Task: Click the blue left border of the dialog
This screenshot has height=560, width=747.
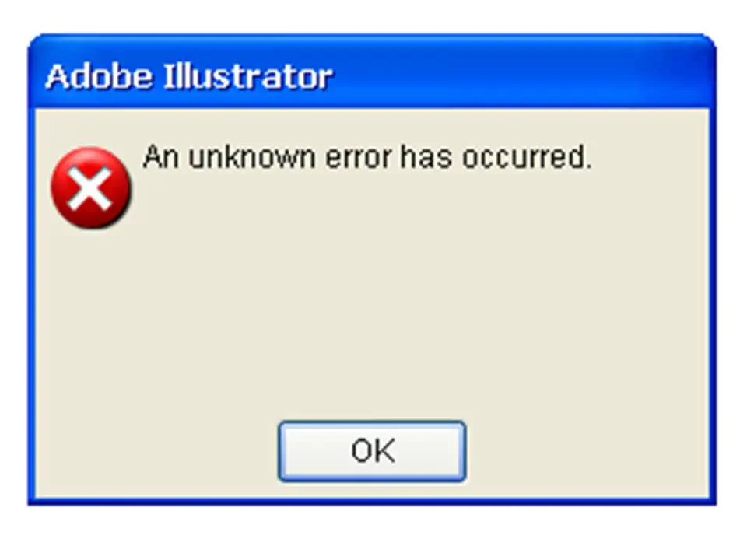Action: click(31, 305)
